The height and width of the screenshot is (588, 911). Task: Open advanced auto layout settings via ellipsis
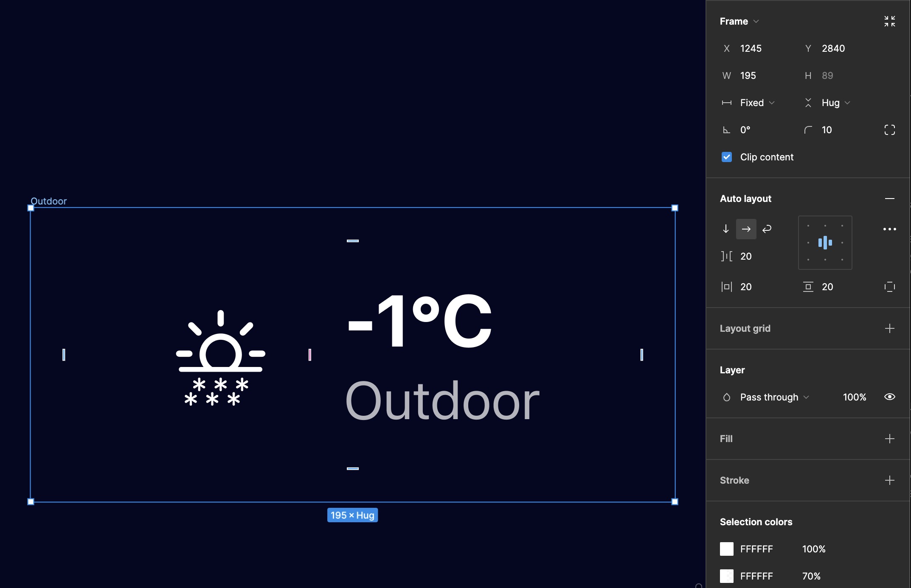890,229
